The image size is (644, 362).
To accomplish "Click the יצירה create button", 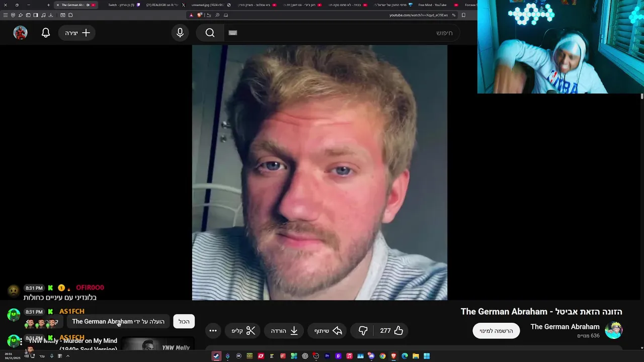I will tap(77, 33).
